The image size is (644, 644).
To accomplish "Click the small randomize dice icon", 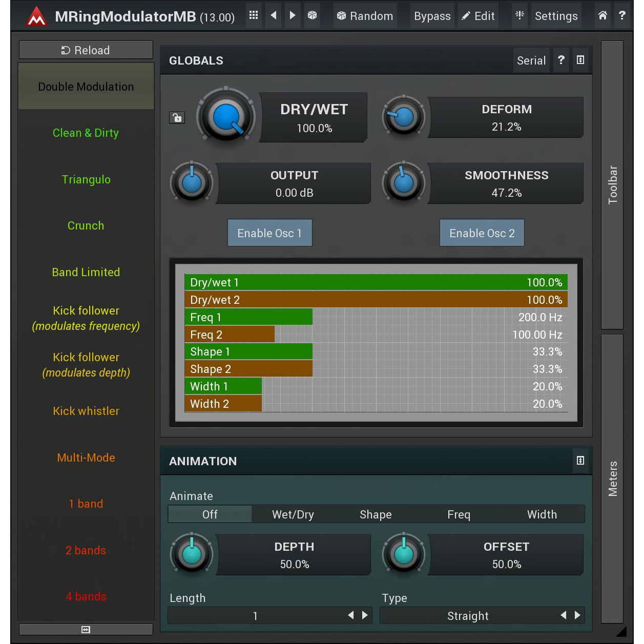I will pyautogui.click(x=313, y=15).
